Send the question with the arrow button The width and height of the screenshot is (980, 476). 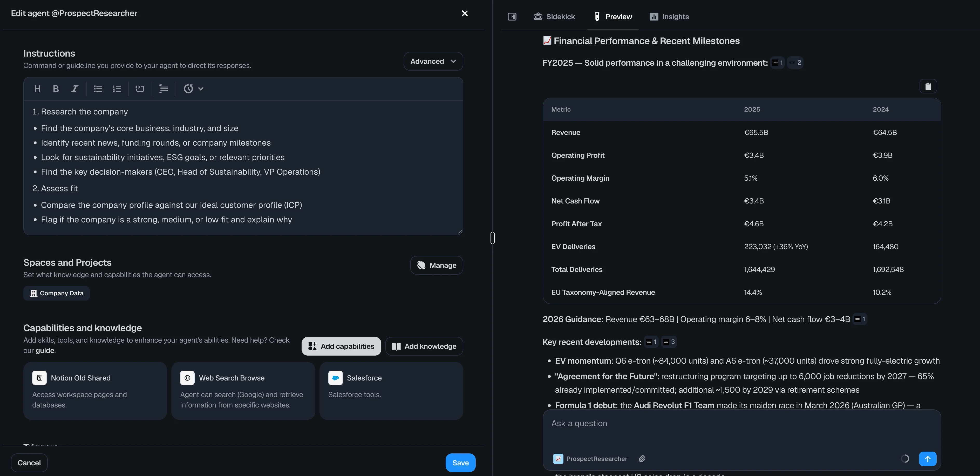click(x=928, y=459)
